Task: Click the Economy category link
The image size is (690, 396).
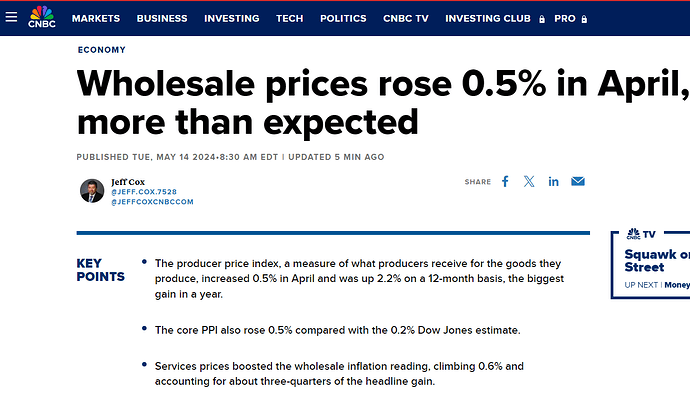Action: (x=102, y=50)
